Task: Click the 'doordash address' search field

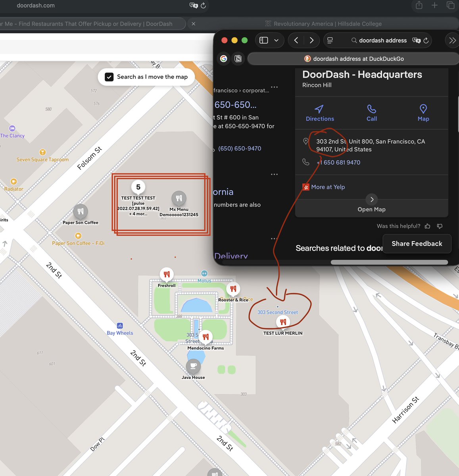Action: tap(378, 40)
